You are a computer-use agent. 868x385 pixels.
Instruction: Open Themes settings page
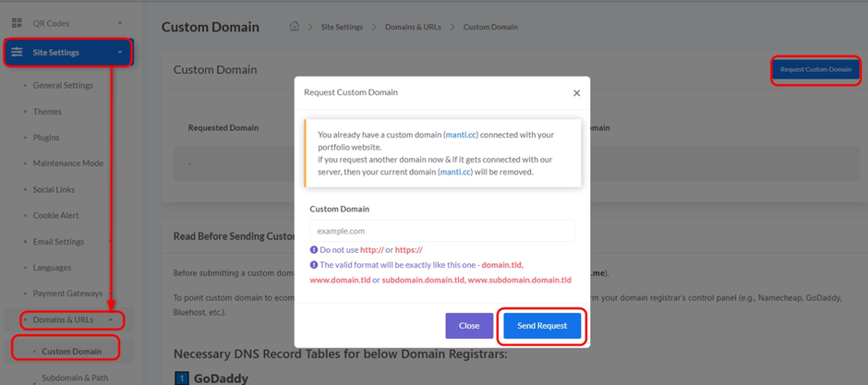click(47, 112)
